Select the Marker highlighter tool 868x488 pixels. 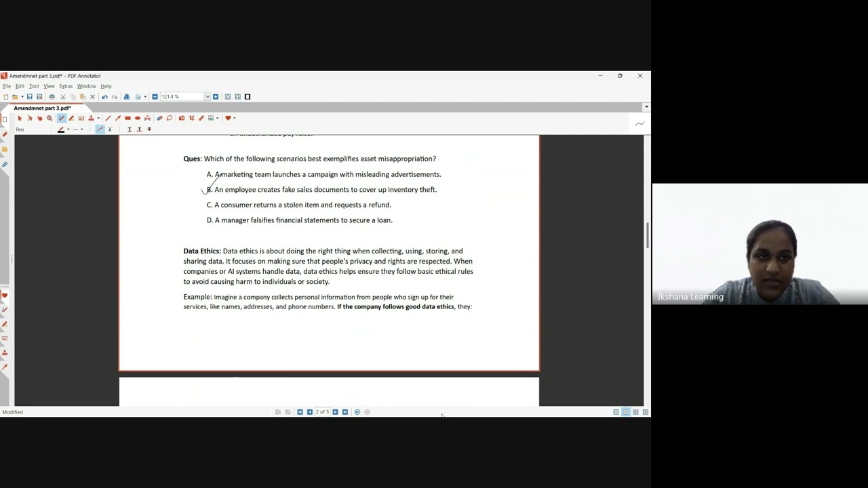pos(71,118)
